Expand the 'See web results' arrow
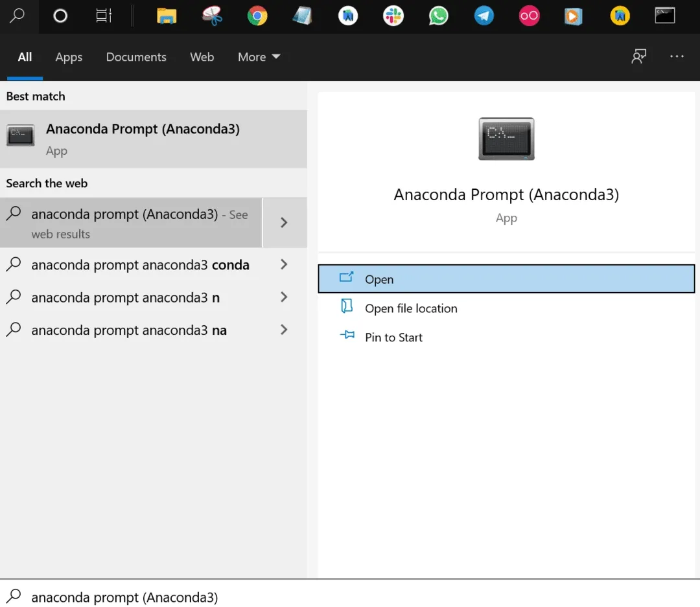 [x=285, y=223]
